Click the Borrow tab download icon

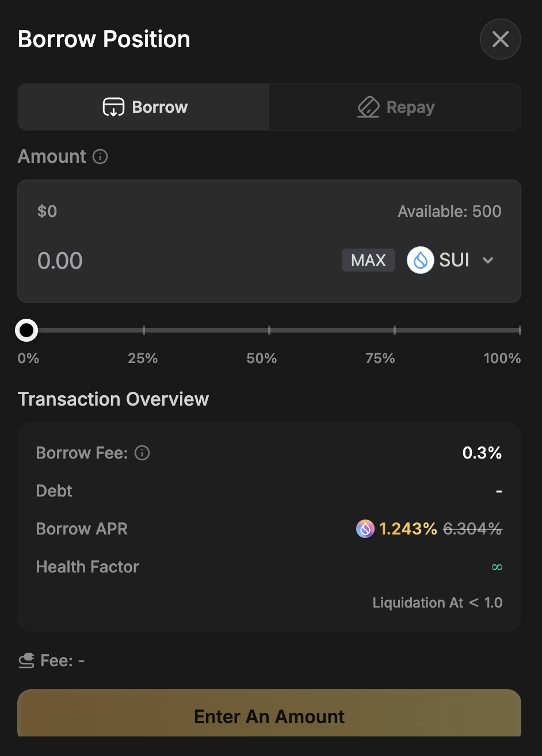[x=113, y=108]
